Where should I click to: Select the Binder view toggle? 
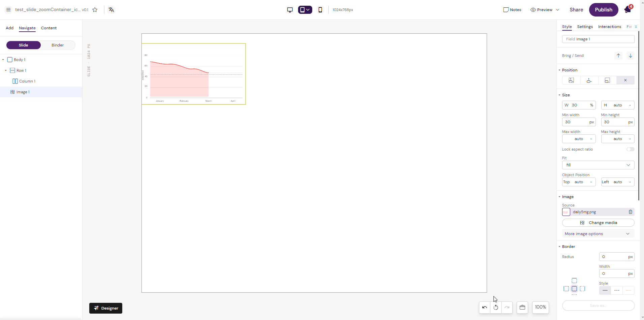pos(58,45)
